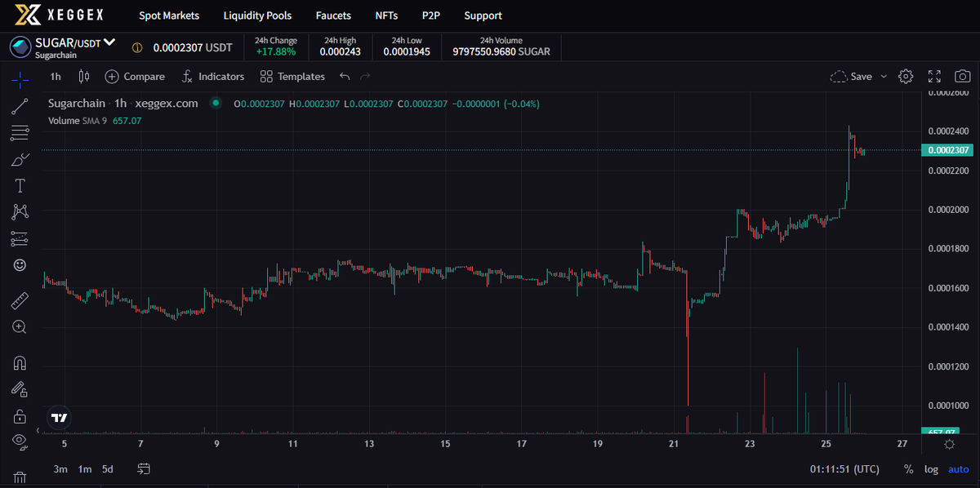980x488 pixels.
Task: Open the Spot Markets menu
Action: (x=169, y=15)
